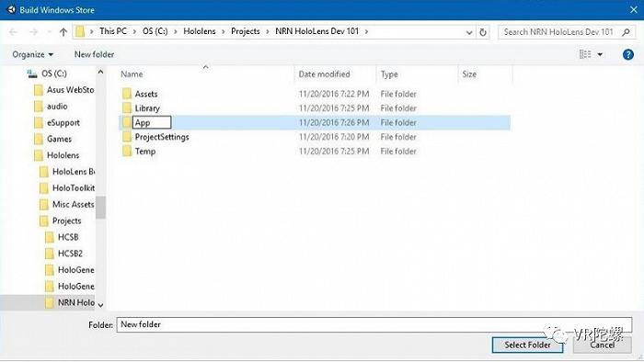
Task: Open the Help question mark icon
Action: point(628,54)
